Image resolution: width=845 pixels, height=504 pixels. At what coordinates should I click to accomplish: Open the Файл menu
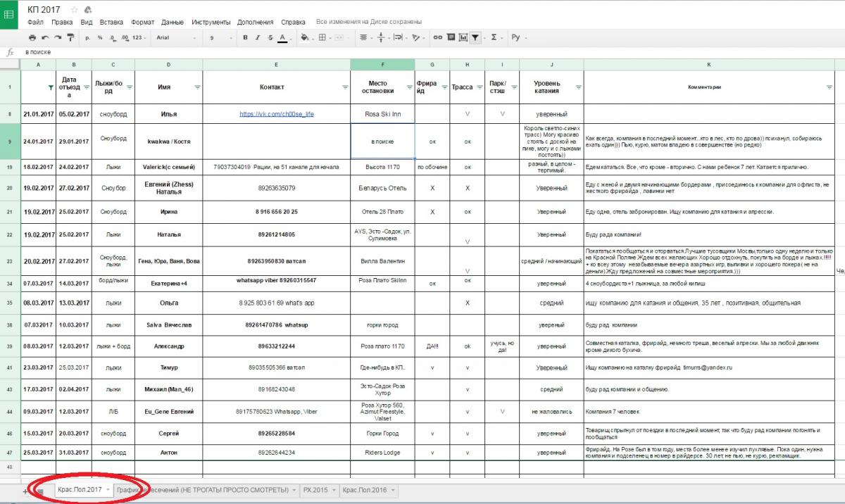(35, 23)
